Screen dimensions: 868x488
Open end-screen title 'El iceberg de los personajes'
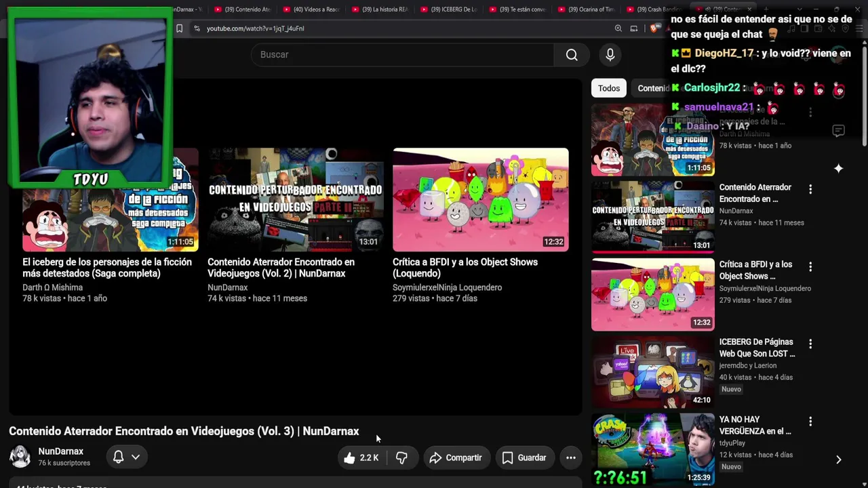click(107, 268)
